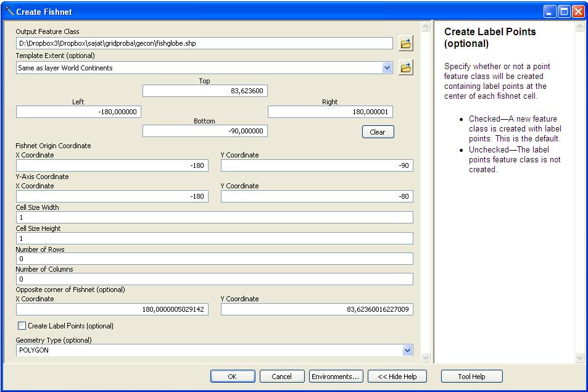Browse for Template Extent folder icon
This screenshot has width=588, height=392.
point(405,67)
